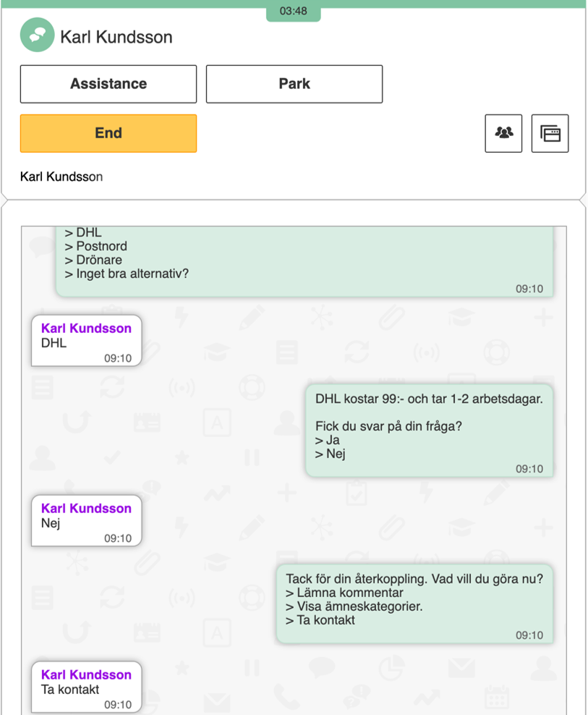The width and height of the screenshot is (588, 715).
Task: Click the "> Inget bra alternativ?" line
Action: click(127, 274)
